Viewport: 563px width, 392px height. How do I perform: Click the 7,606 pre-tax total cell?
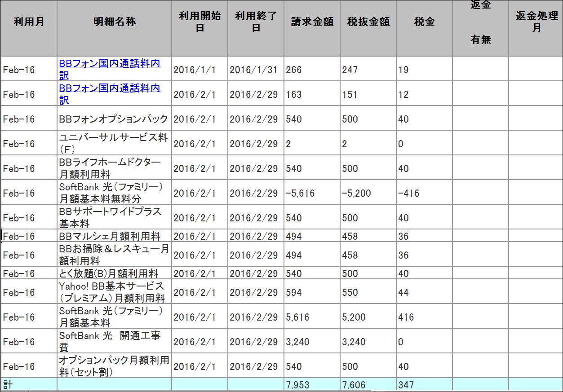coord(368,385)
